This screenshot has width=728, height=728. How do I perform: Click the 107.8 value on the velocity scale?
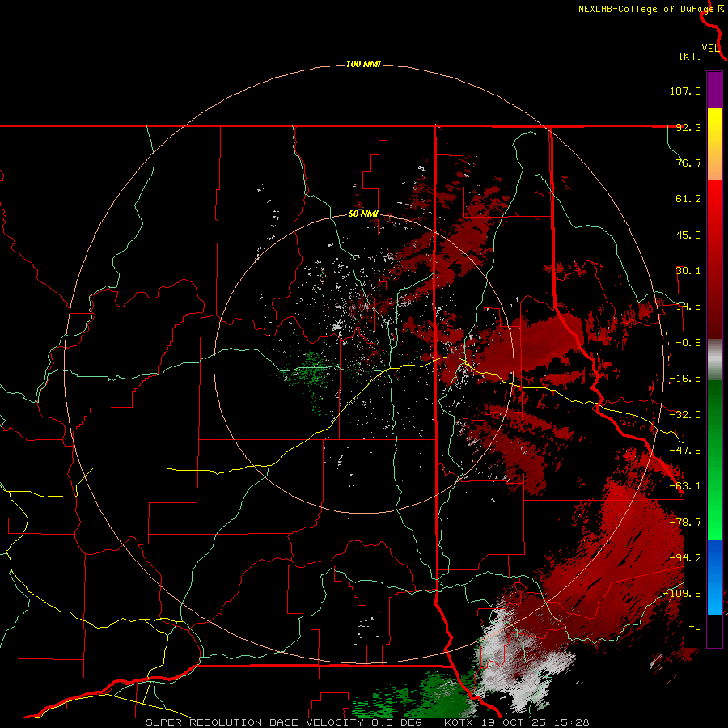[x=685, y=91]
